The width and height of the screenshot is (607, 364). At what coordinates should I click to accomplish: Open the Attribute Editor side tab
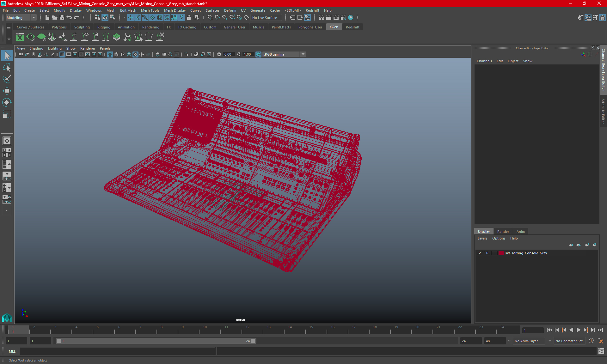[x=603, y=111]
